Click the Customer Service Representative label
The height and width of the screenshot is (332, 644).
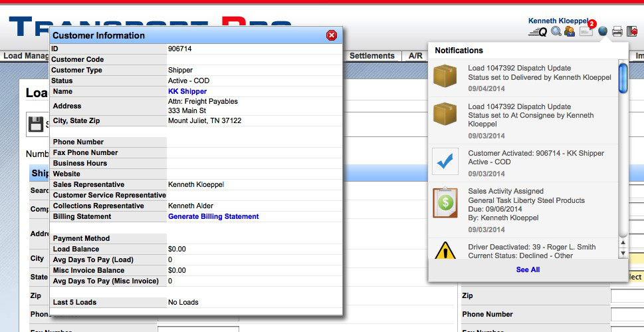pos(109,195)
